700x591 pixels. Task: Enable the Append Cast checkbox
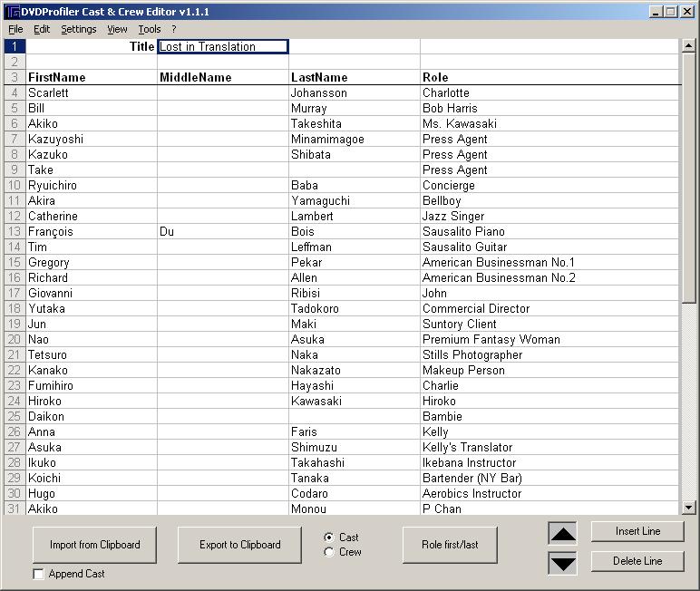[x=38, y=574]
